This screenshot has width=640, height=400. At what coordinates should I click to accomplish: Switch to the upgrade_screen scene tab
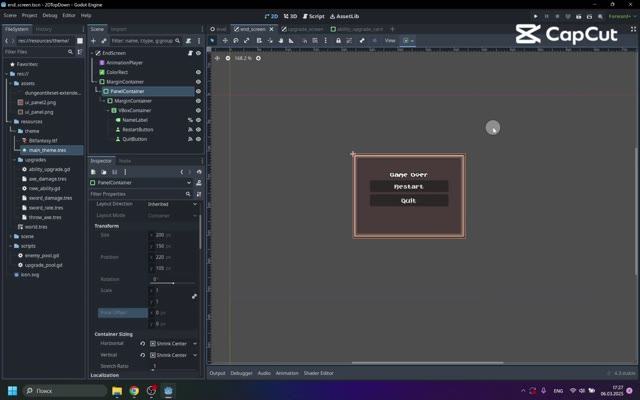click(x=302, y=29)
